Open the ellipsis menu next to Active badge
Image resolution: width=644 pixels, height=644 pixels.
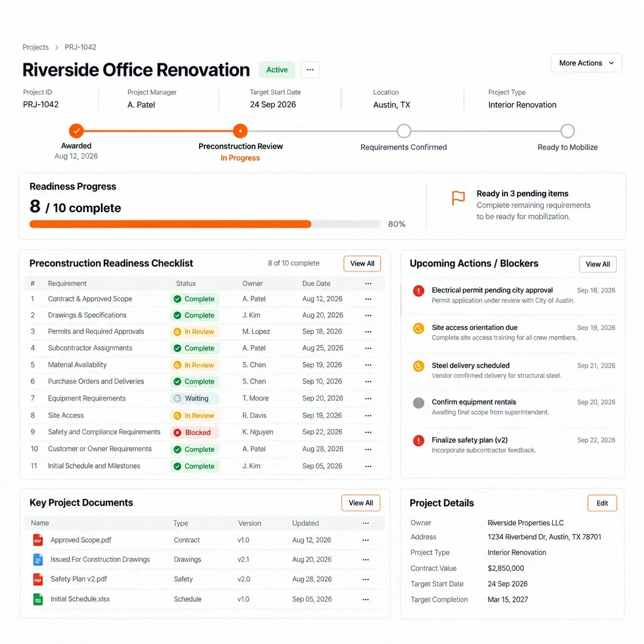tap(310, 70)
